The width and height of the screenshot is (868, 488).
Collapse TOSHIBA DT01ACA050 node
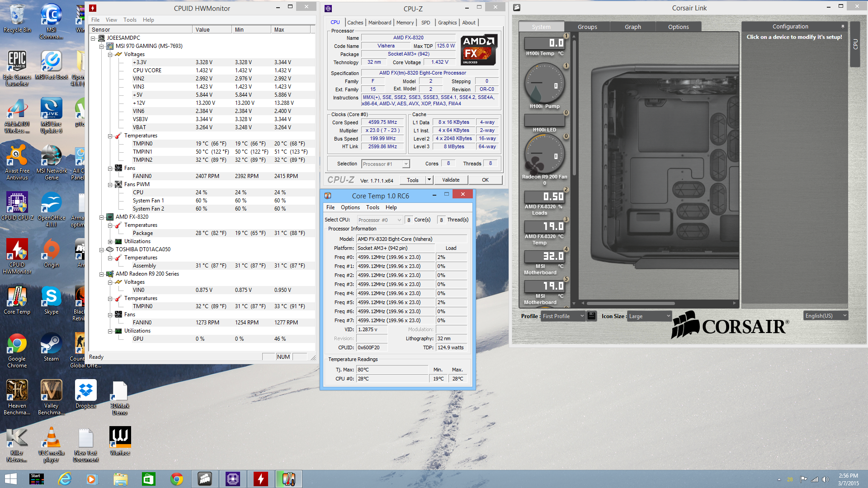101,249
